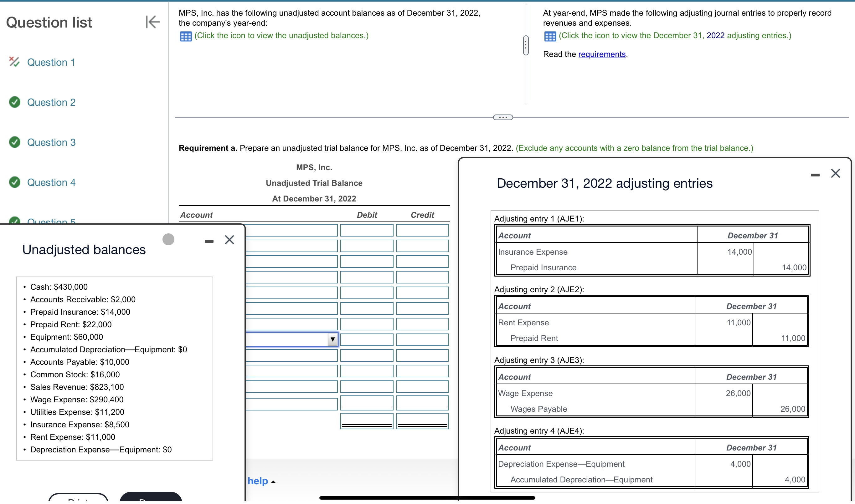Open the unadjusted balances table icon
This screenshot has height=504, width=855.
tap(186, 36)
